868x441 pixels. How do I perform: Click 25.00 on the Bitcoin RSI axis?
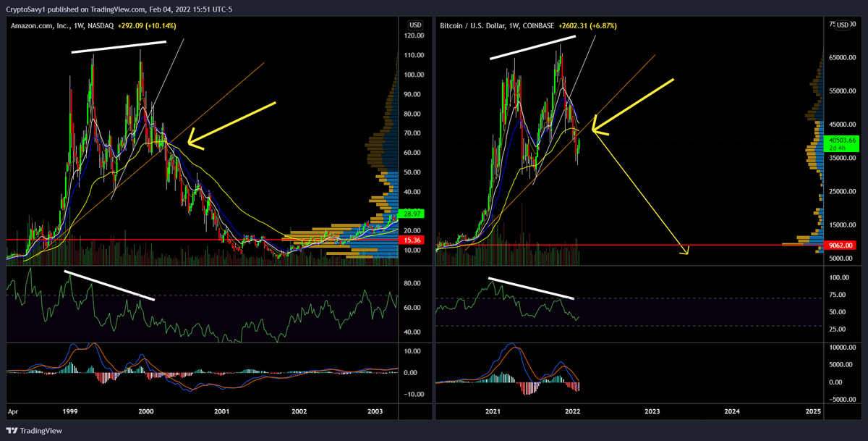pyautogui.click(x=839, y=329)
